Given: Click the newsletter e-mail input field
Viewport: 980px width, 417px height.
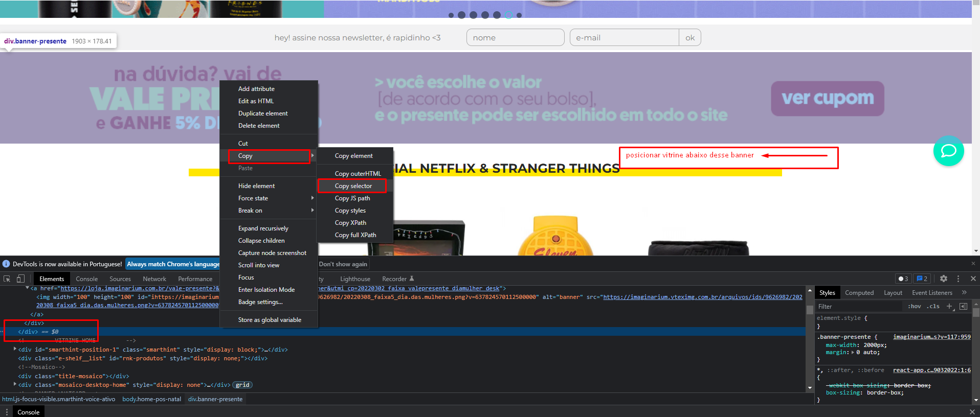Looking at the screenshot, I should click(x=625, y=38).
